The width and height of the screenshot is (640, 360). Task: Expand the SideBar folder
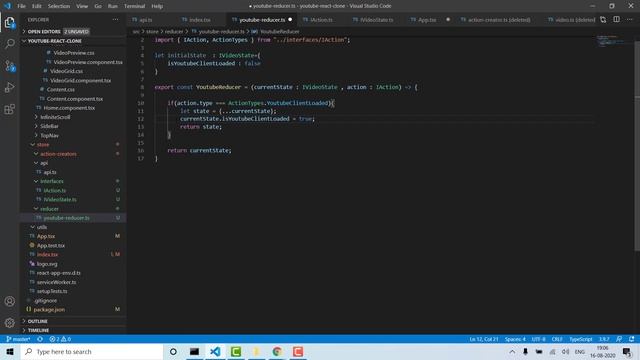tap(49, 126)
